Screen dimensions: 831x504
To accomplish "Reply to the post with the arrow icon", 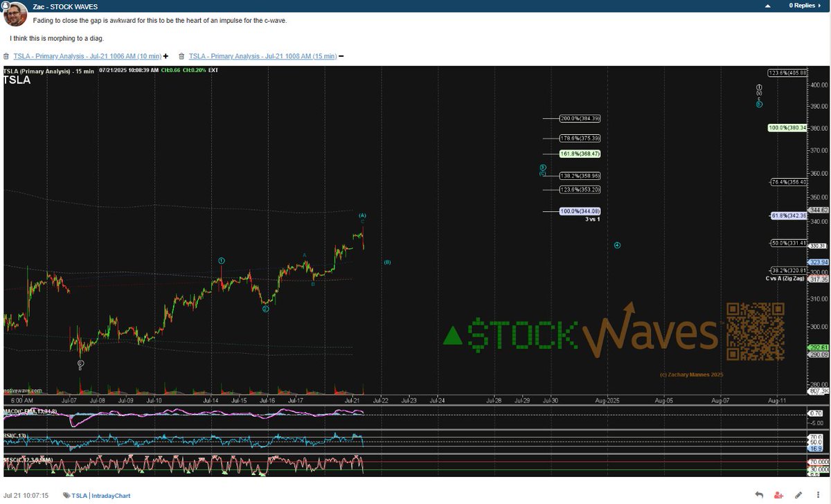I will tap(760, 495).
